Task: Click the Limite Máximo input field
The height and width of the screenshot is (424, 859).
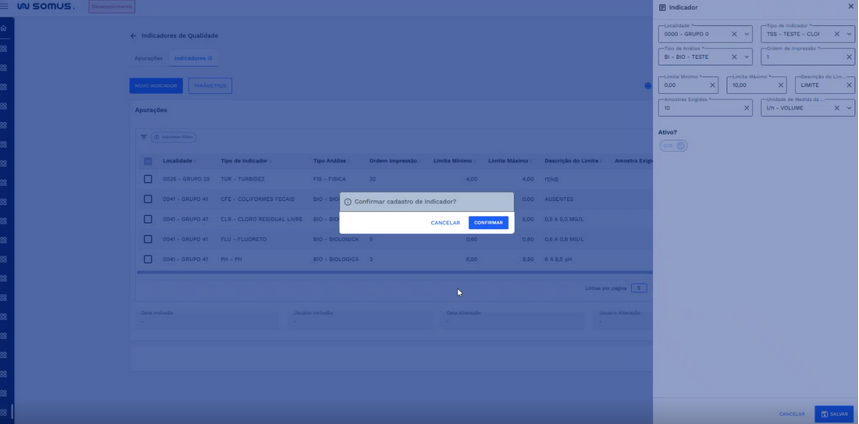Action: (750, 85)
